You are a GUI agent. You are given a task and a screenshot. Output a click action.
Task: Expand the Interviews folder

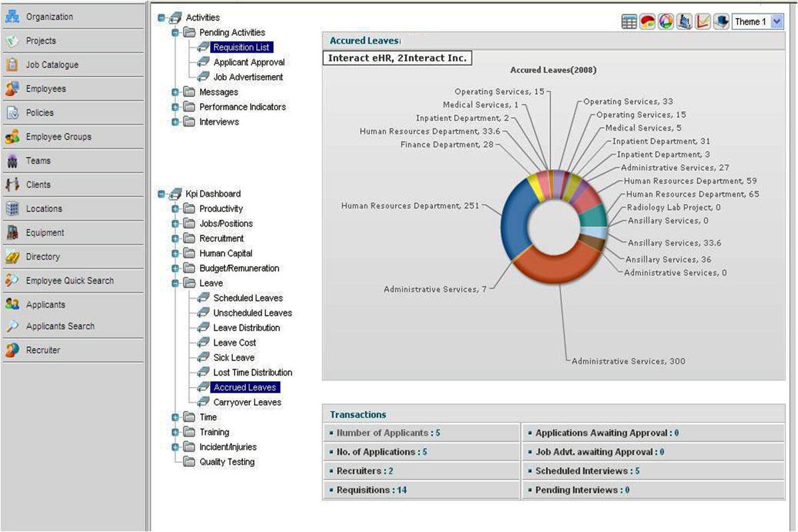(176, 122)
